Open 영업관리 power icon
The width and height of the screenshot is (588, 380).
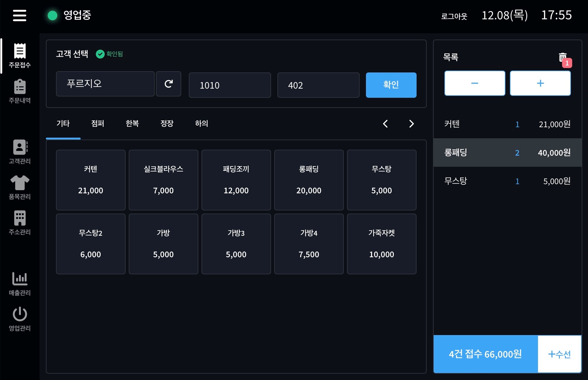coord(20,314)
